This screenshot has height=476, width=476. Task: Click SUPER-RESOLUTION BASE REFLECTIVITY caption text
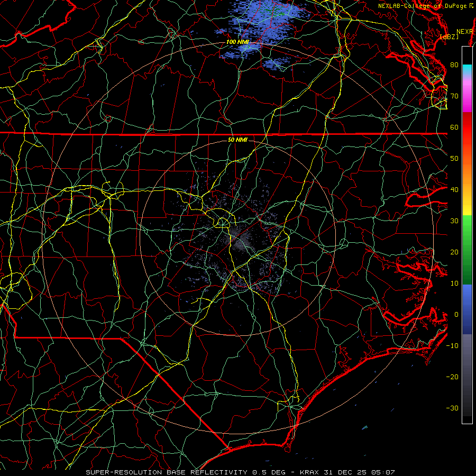(x=167, y=472)
